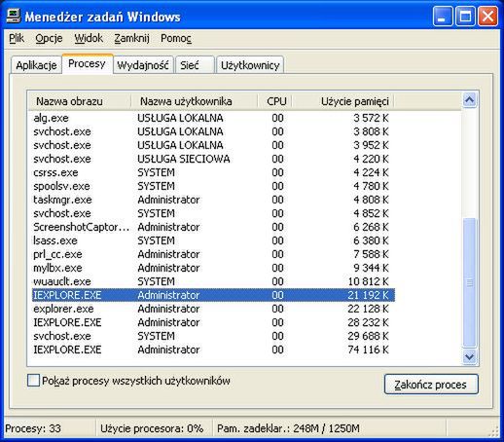504x442 pixels.
Task: Select the csrss.exe process
Action: point(213,172)
